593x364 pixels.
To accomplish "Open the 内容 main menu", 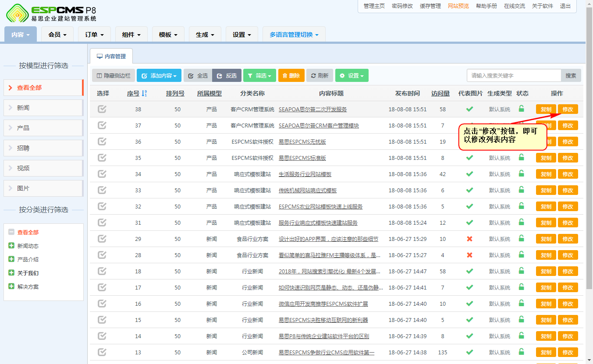I will pyautogui.click(x=21, y=35).
